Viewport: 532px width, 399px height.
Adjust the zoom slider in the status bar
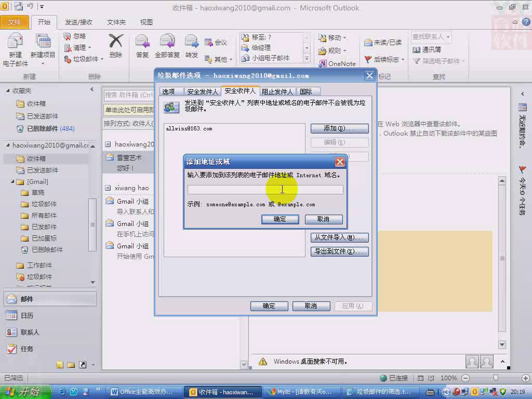click(496, 378)
